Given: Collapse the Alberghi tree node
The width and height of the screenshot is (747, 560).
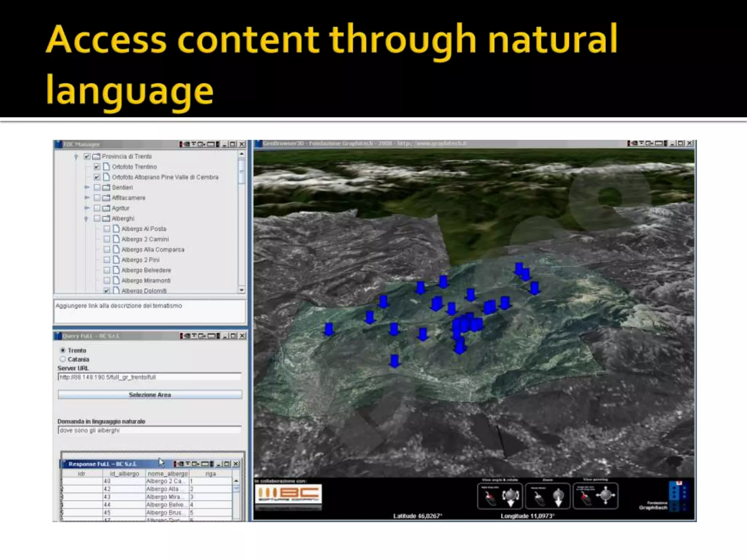Looking at the screenshot, I should pos(86,219).
